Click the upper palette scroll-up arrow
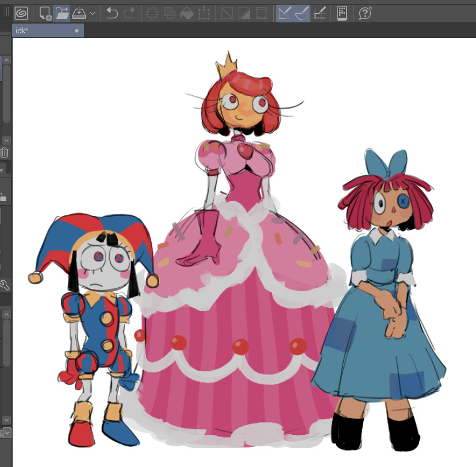 click(x=7, y=60)
